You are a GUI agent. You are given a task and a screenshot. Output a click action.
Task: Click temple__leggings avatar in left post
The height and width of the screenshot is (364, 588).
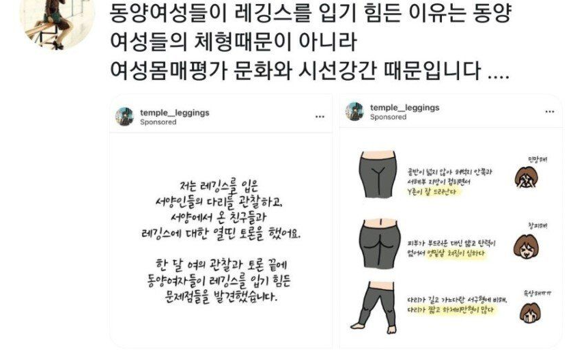click(x=125, y=117)
